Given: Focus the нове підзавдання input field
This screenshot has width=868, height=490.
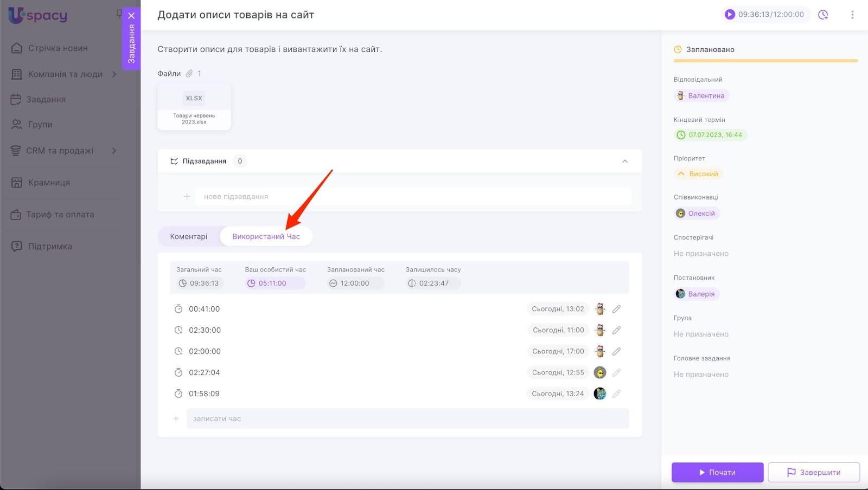Looking at the screenshot, I should (x=413, y=197).
